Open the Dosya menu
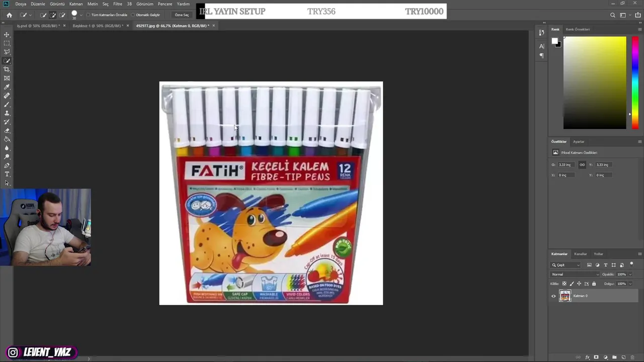The width and height of the screenshot is (644, 362). point(21,4)
